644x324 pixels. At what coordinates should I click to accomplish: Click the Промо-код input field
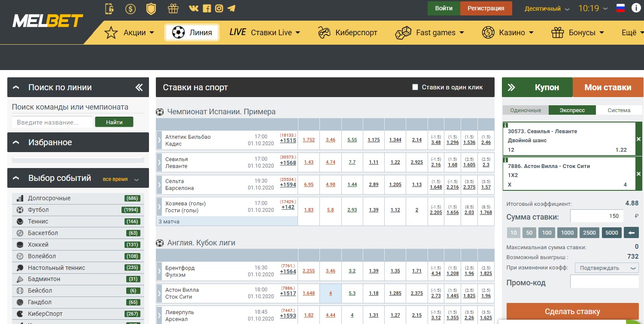pos(605,282)
